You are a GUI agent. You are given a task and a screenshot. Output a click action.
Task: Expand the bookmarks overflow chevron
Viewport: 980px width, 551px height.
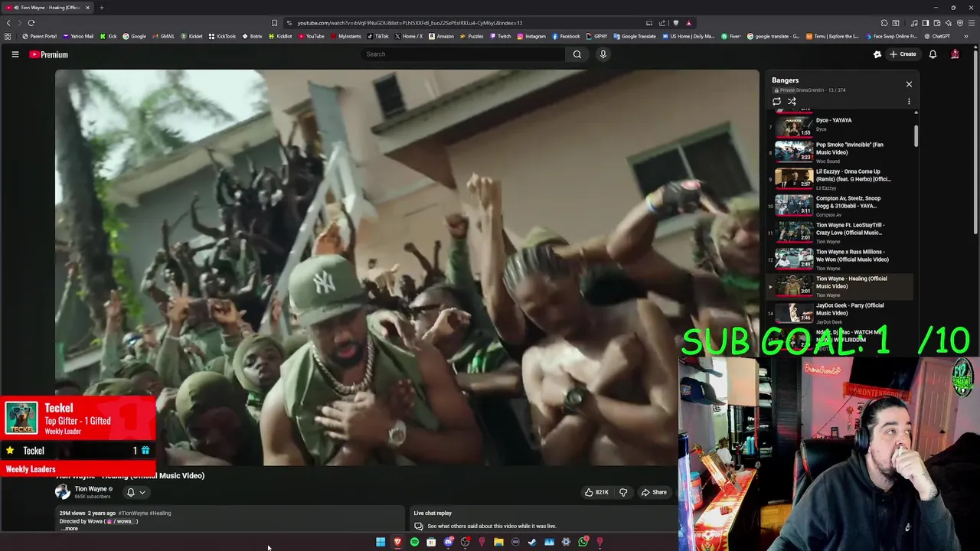(x=966, y=36)
